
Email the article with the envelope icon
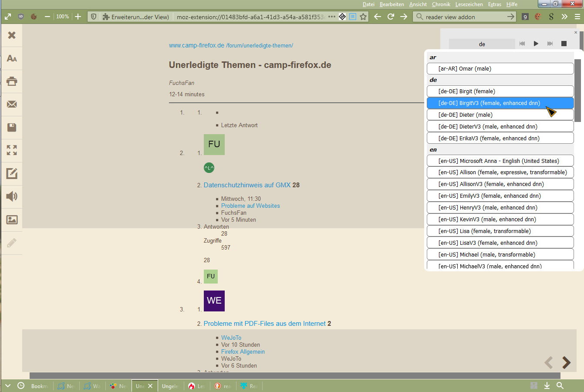click(x=12, y=104)
